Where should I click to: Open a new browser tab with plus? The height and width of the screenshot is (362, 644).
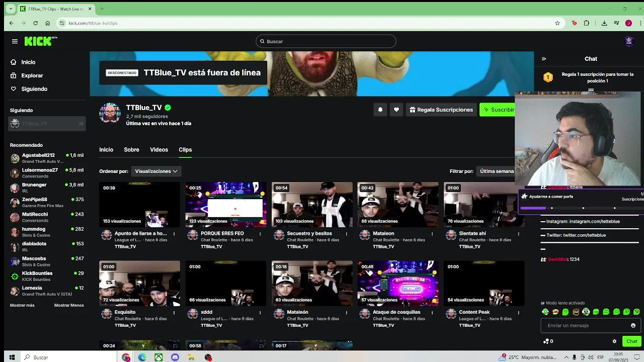[102, 9]
